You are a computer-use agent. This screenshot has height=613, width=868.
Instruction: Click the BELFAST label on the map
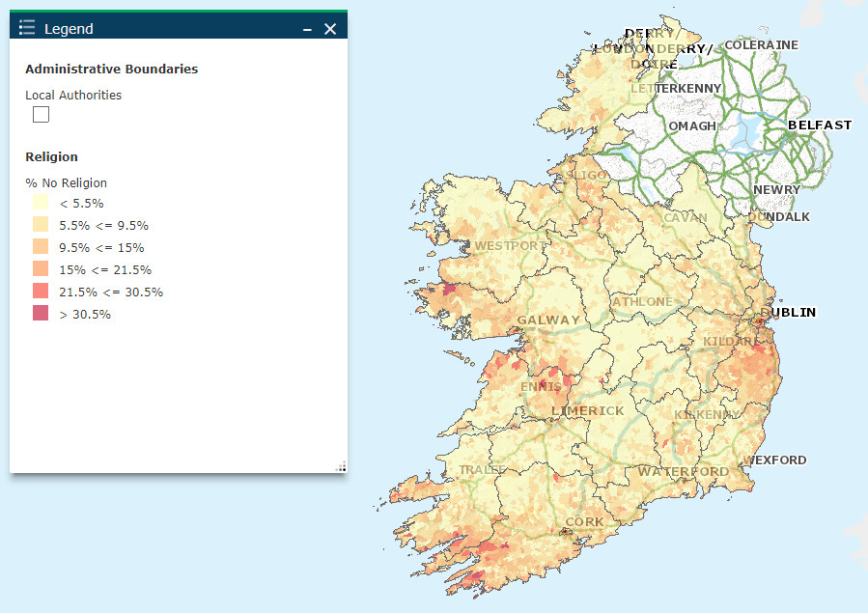click(x=820, y=125)
